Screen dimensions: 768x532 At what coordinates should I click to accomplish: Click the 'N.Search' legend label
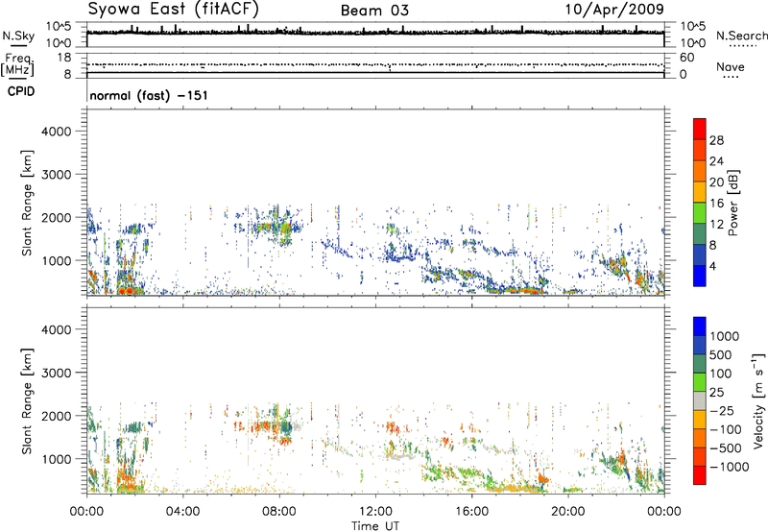(x=741, y=36)
